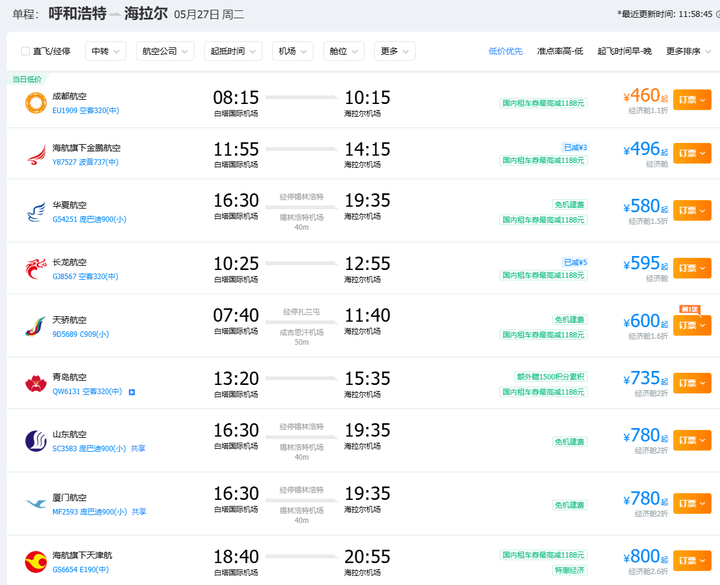
Task: Open flight info 9D5689 C909(小)
Action: (80, 334)
